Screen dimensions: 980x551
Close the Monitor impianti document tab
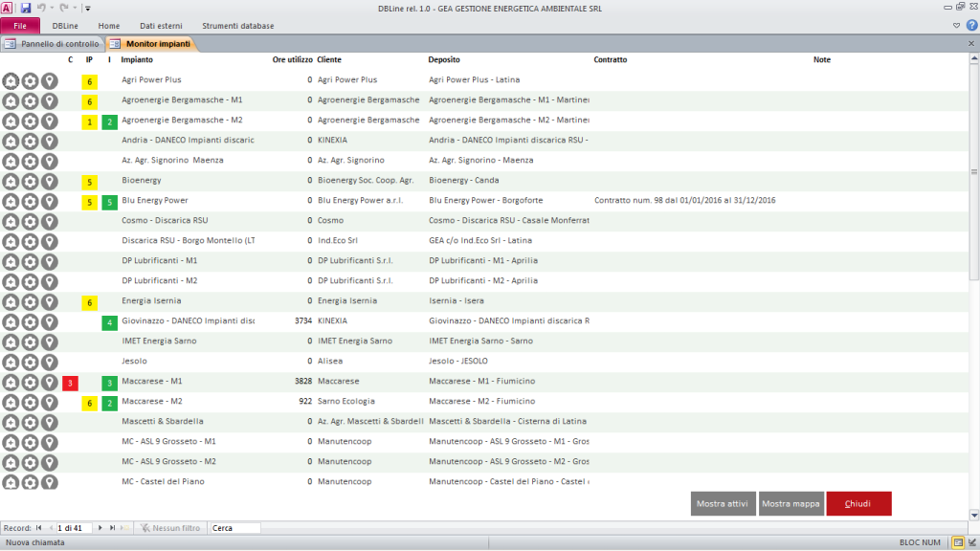(971, 44)
